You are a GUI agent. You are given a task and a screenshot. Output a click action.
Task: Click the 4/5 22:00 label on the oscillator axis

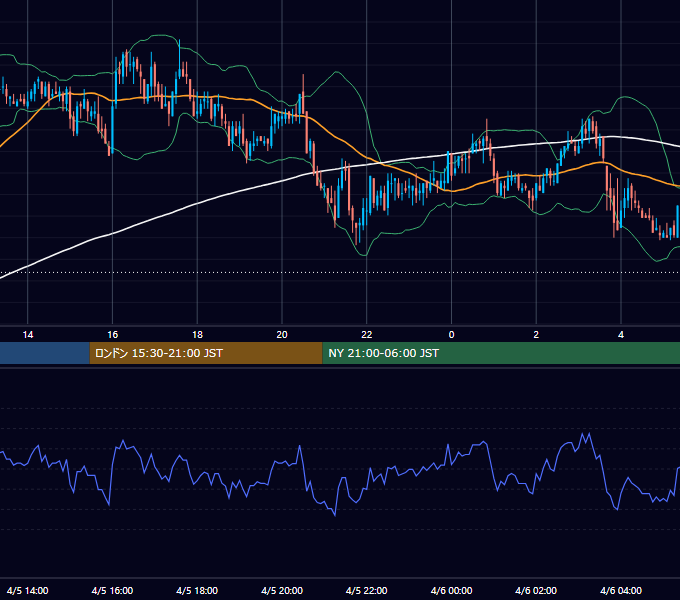[367, 590]
